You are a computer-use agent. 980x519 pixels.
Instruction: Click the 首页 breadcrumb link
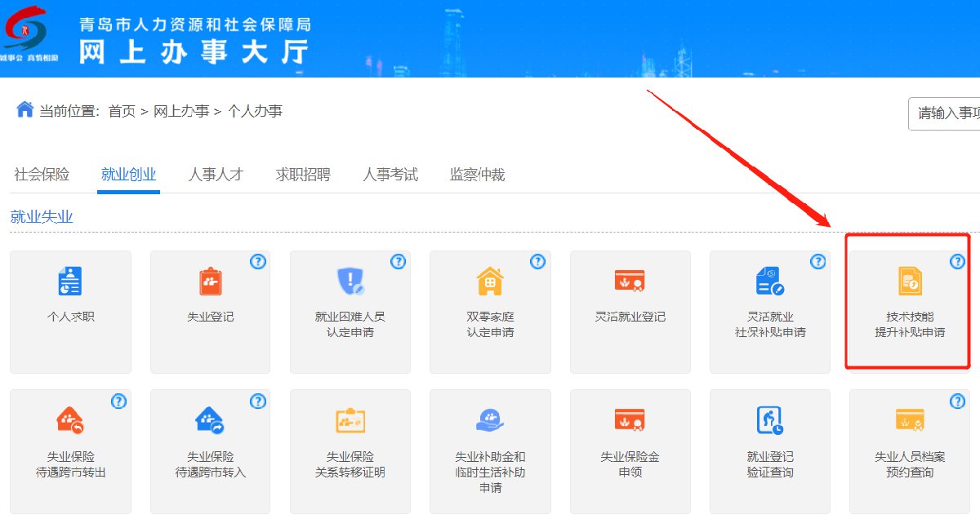tap(122, 112)
